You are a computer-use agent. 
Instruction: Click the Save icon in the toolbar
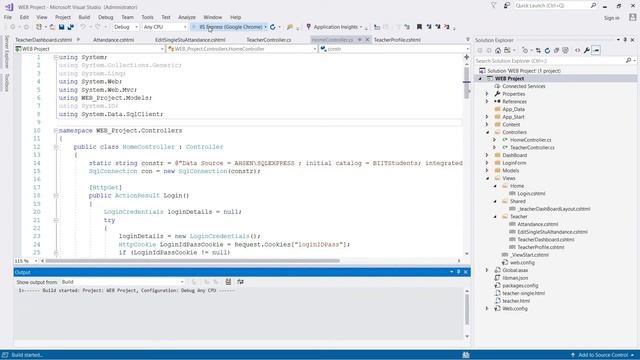[x=61, y=27]
